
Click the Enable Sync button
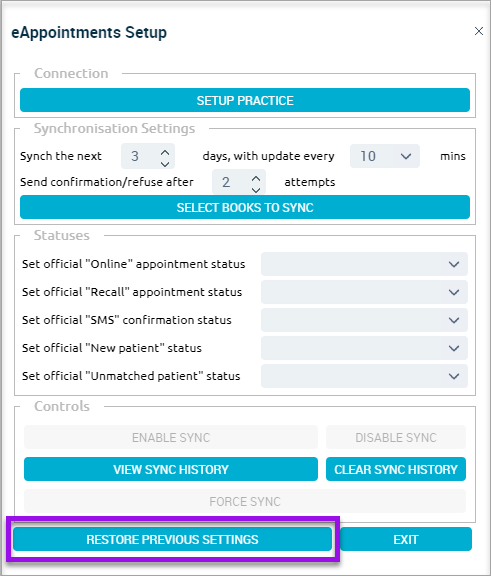pos(171,437)
